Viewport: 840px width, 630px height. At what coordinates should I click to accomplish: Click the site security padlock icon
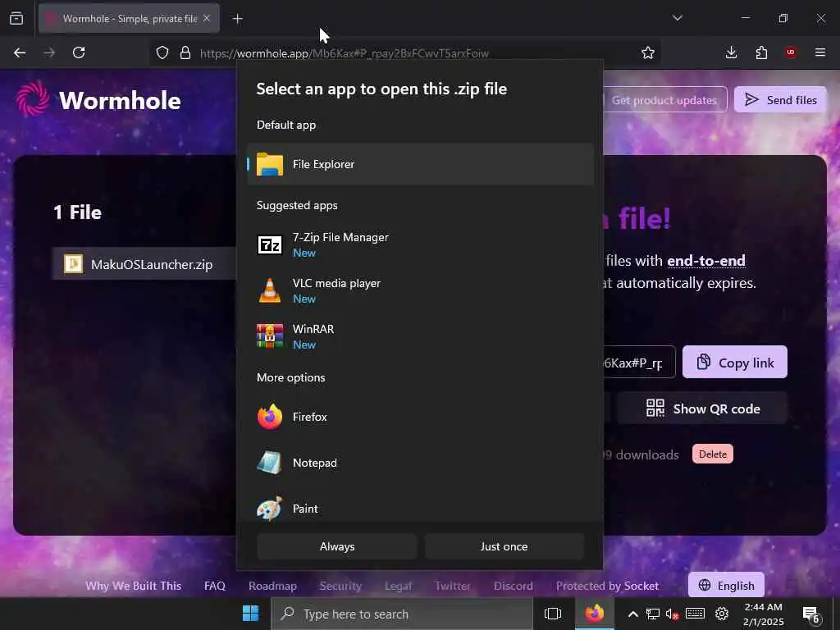[185, 52]
